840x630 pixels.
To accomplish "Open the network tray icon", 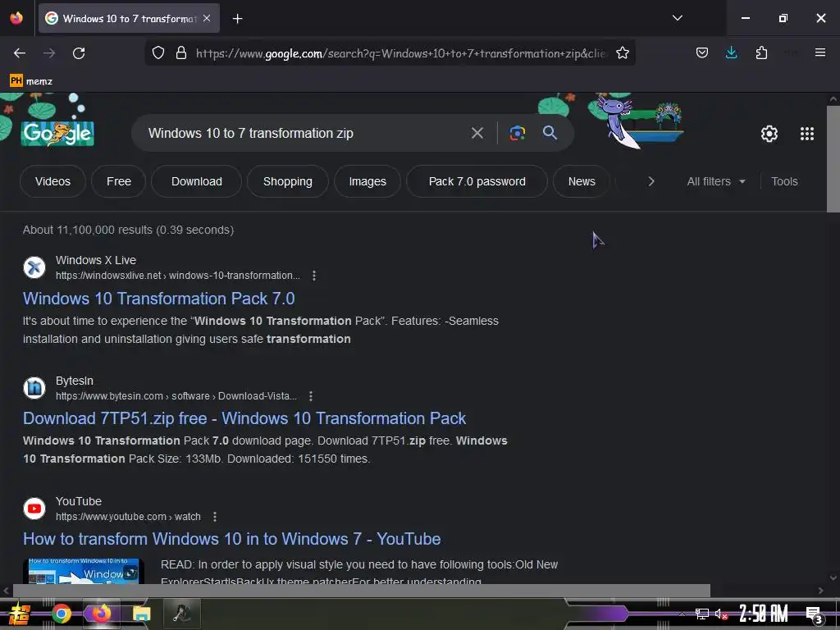I will pyautogui.click(x=701, y=614).
